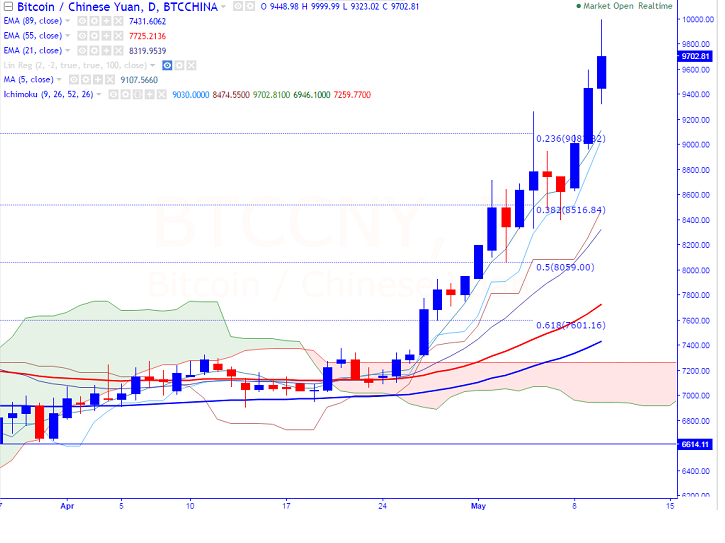Click the current price label 9702.81
Screen dimensions: 725x543
tap(695, 56)
